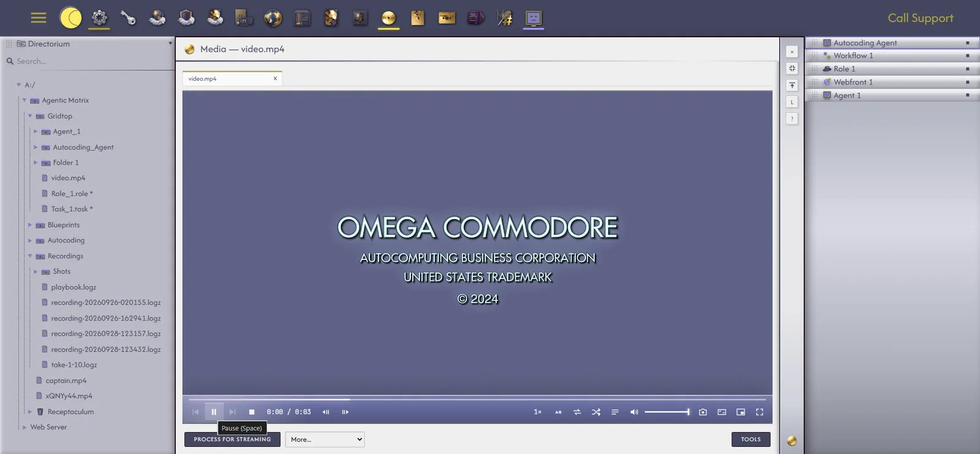Image resolution: width=980 pixels, height=454 pixels.
Task: Click the purple monitor agent toolbar icon
Action: [533, 18]
